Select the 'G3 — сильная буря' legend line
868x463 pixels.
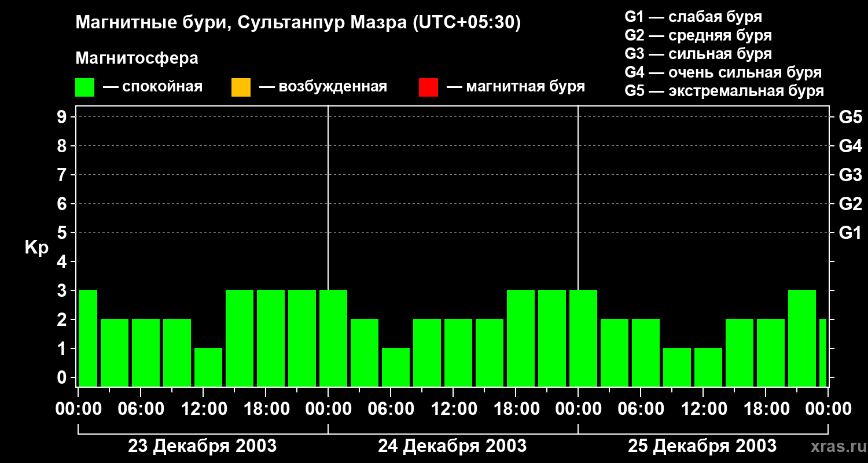point(698,54)
